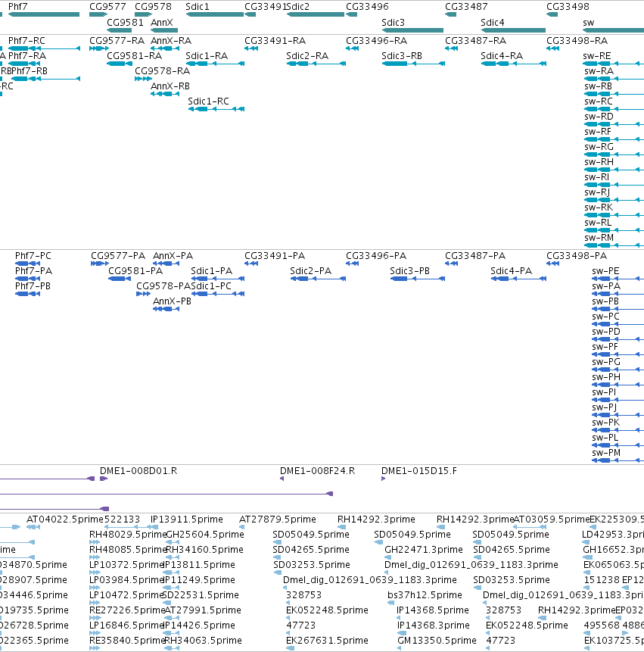Select protein Sdic2-PA
Screen dimensions: 644x652
[318, 279]
